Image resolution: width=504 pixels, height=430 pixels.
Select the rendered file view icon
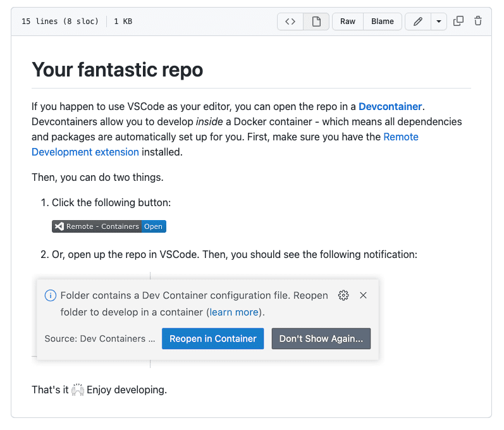point(316,21)
